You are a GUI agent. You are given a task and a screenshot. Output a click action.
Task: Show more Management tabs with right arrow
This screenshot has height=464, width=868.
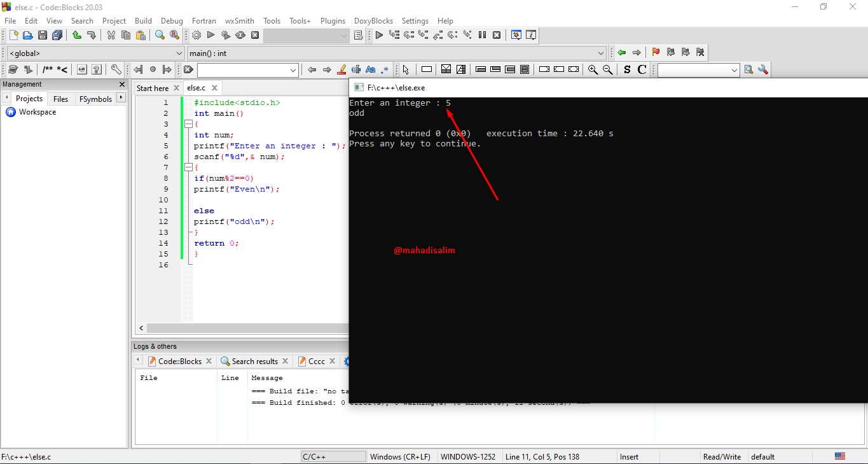click(x=121, y=98)
